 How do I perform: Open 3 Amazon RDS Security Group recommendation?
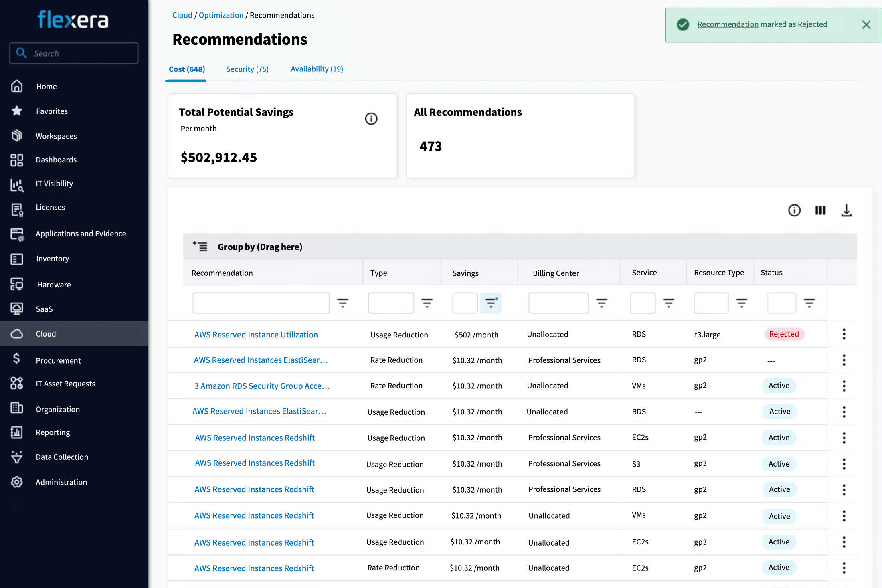coord(262,386)
